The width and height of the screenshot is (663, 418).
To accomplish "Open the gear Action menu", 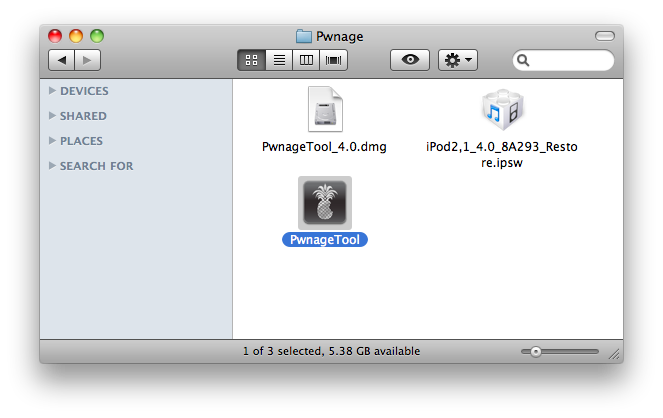I will coord(458,60).
